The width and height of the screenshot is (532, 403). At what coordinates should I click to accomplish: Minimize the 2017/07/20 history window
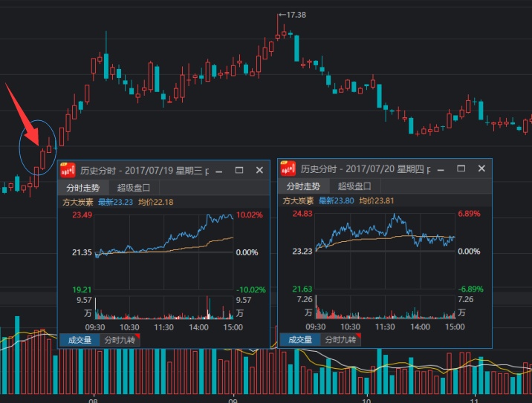coord(441,170)
